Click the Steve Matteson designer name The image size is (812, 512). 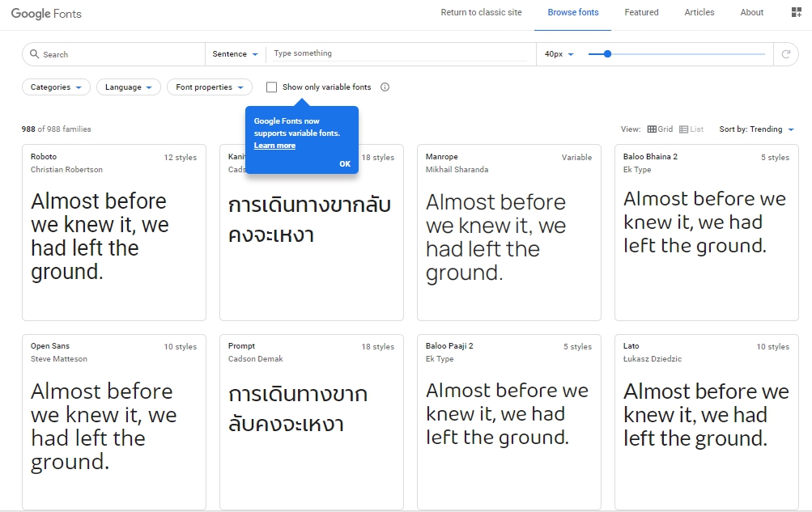point(58,359)
